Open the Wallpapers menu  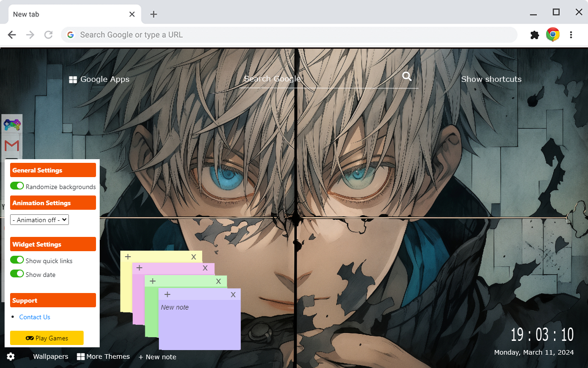click(50, 356)
